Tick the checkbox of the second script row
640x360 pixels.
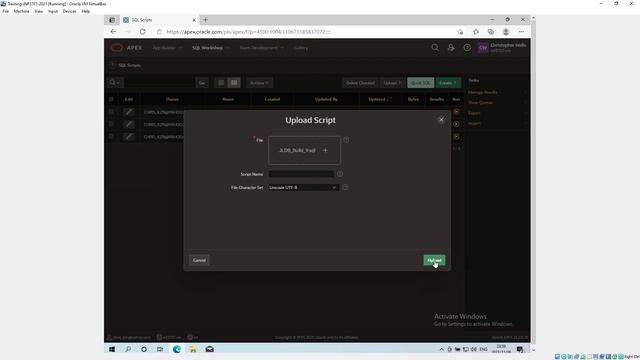pyautogui.click(x=111, y=124)
